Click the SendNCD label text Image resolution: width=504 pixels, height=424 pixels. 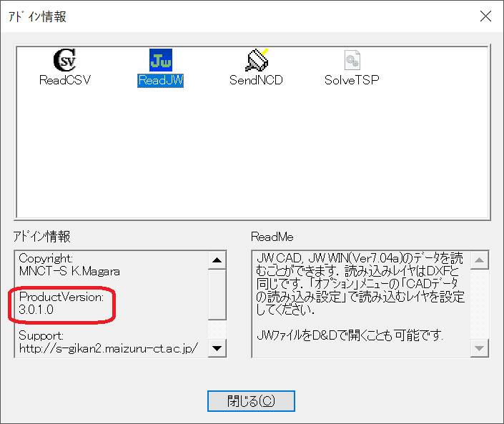coord(256,81)
